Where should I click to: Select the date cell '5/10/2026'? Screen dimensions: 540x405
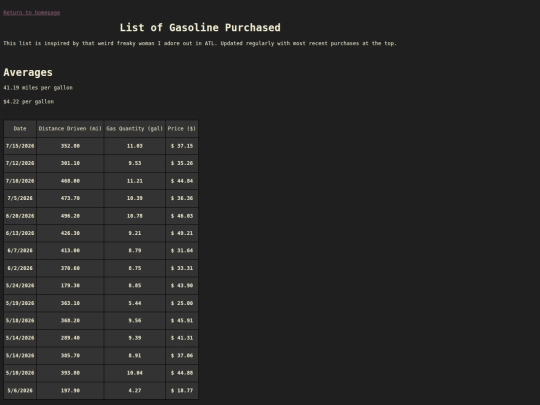click(20, 373)
